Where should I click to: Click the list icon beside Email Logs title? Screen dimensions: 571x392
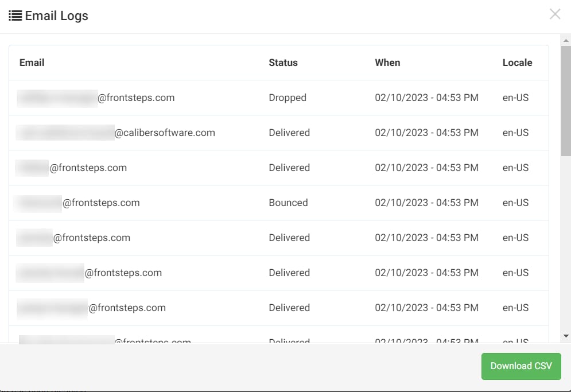click(x=15, y=15)
